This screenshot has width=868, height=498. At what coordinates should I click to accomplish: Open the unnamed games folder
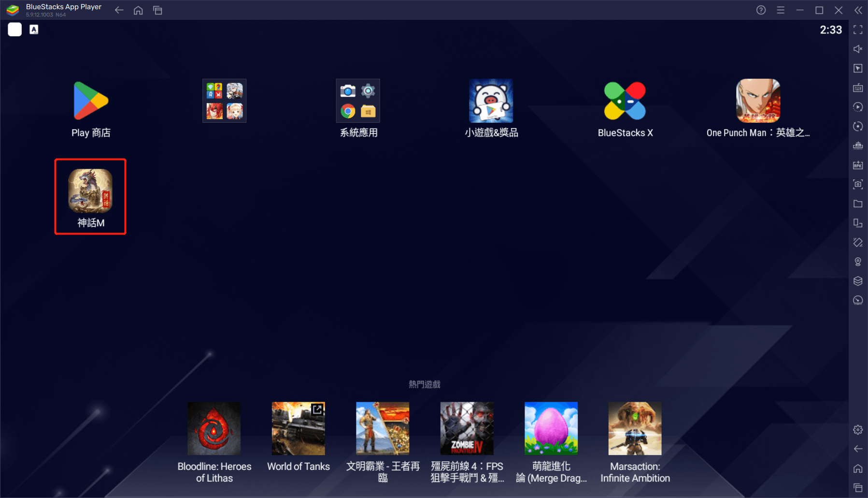(224, 101)
